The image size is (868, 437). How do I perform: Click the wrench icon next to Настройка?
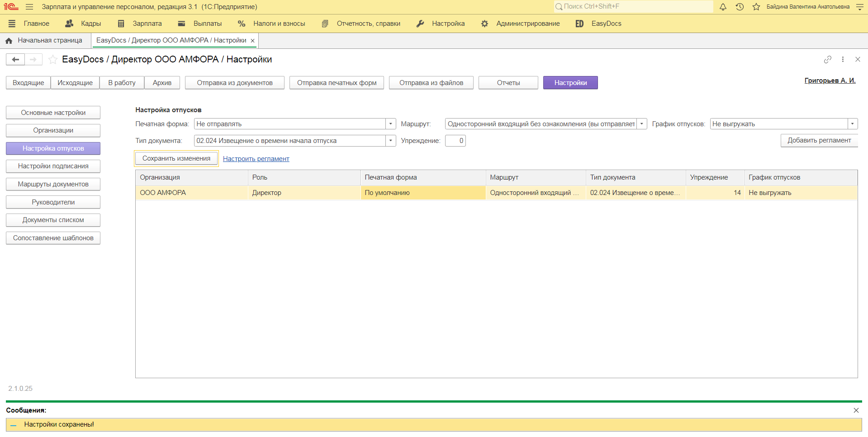point(420,23)
